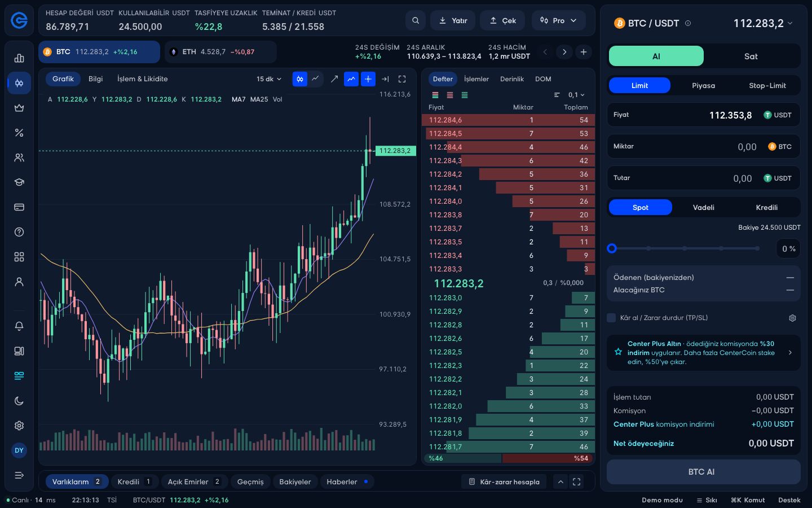Select the ETH 4.528,7 symbol tab
The width and height of the screenshot is (812, 508).
pos(220,52)
